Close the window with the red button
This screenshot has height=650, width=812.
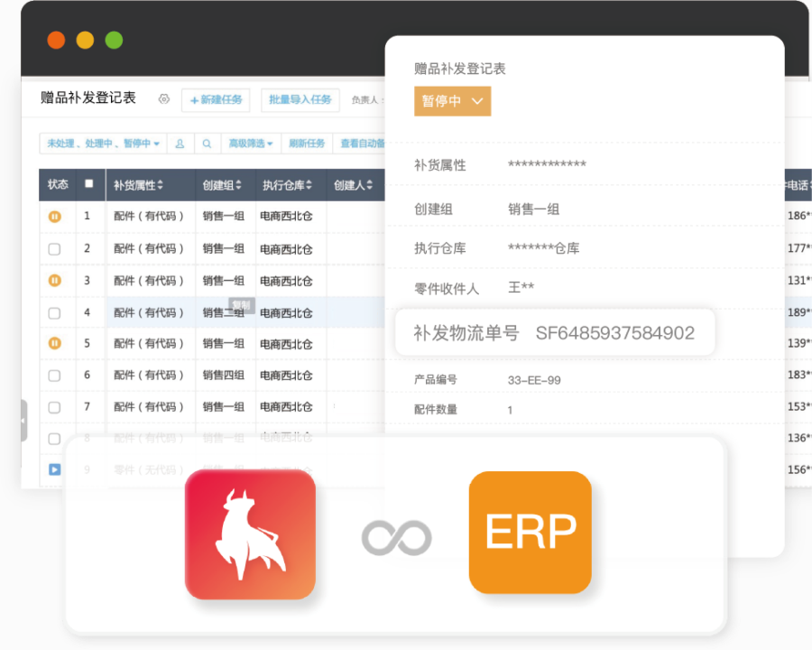(56, 40)
